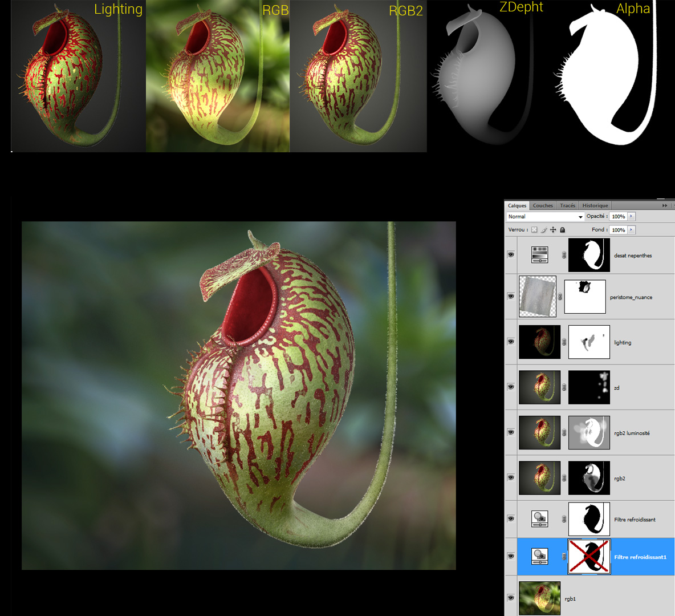Screen dimensions: 675x616
Task: Click the photo filter icon on Filtre refroidissant
Action: click(x=540, y=518)
